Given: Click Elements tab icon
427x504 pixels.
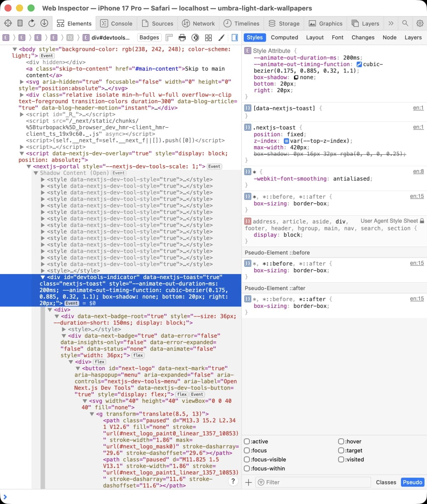Looking at the screenshot, I should 60,23.
